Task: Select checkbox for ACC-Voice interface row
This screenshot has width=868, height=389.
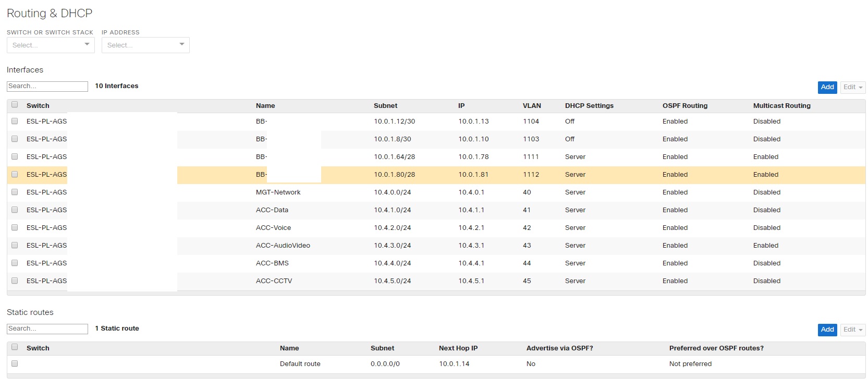Action: [x=15, y=228]
